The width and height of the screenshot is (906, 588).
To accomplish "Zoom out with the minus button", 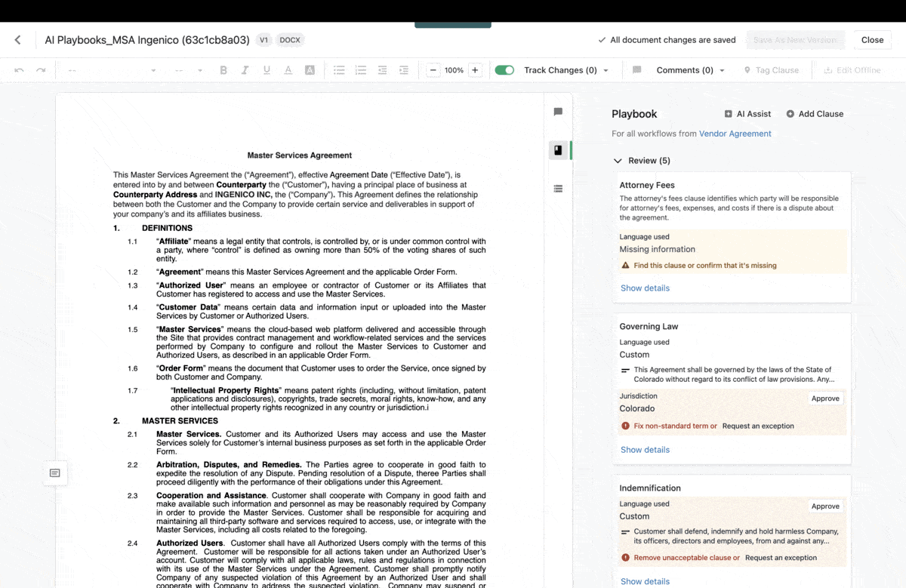I will tap(433, 70).
